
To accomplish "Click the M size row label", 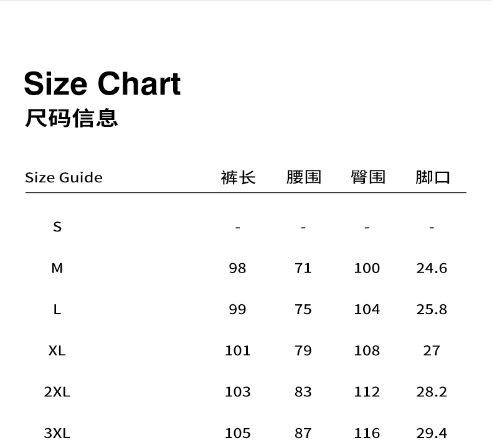I will click(57, 268).
